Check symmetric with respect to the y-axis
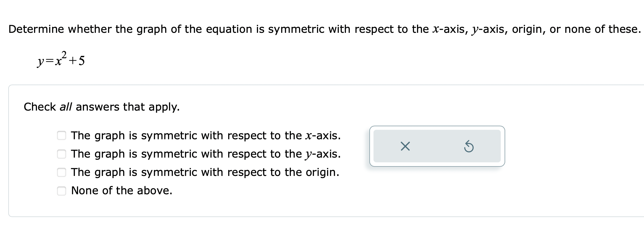This screenshot has width=644, height=246. (61, 154)
